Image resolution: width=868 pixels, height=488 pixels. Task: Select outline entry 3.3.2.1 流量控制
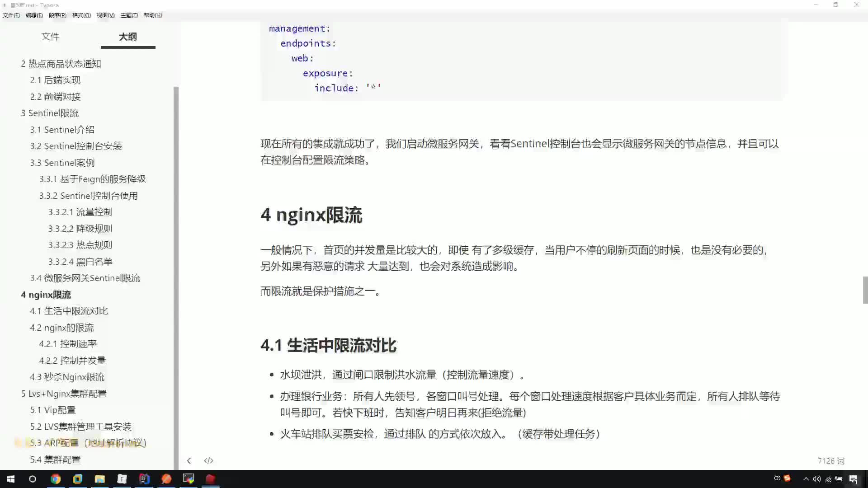(x=80, y=212)
